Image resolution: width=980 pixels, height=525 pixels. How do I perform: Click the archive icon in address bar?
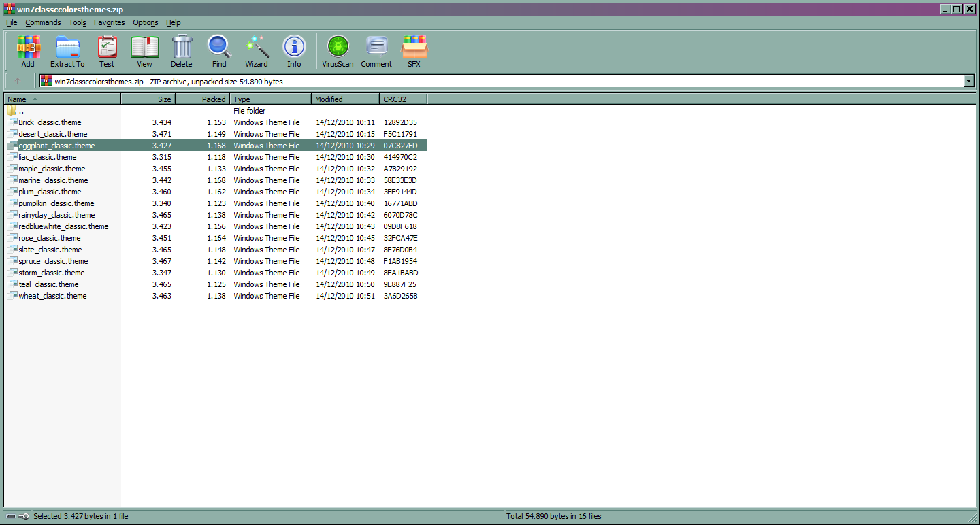click(46, 81)
